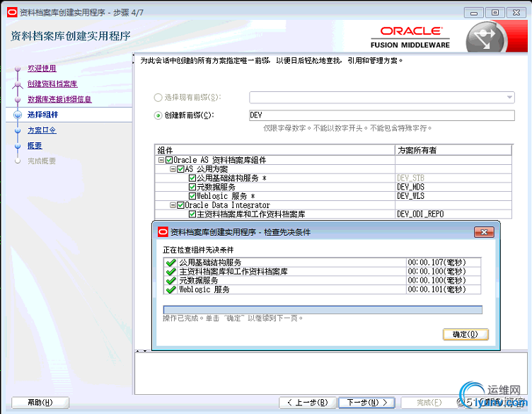532x414 pixels.
Task: Toggle AS 公用方案 checkbox
Action: pos(180,169)
